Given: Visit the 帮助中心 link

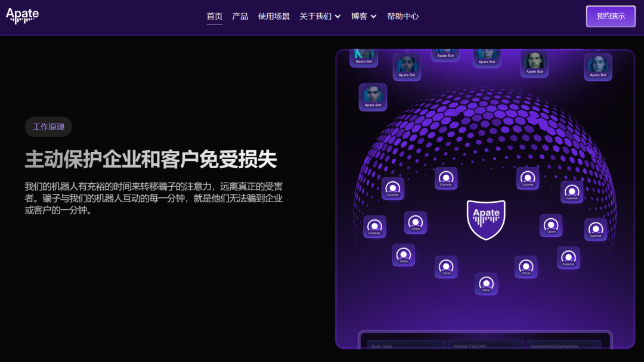Looking at the screenshot, I should click(402, 16).
